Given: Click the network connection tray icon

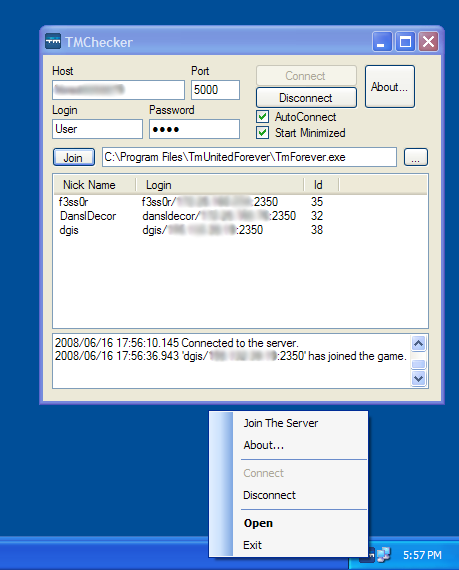Looking at the screenshot, I should pos(383,555).
